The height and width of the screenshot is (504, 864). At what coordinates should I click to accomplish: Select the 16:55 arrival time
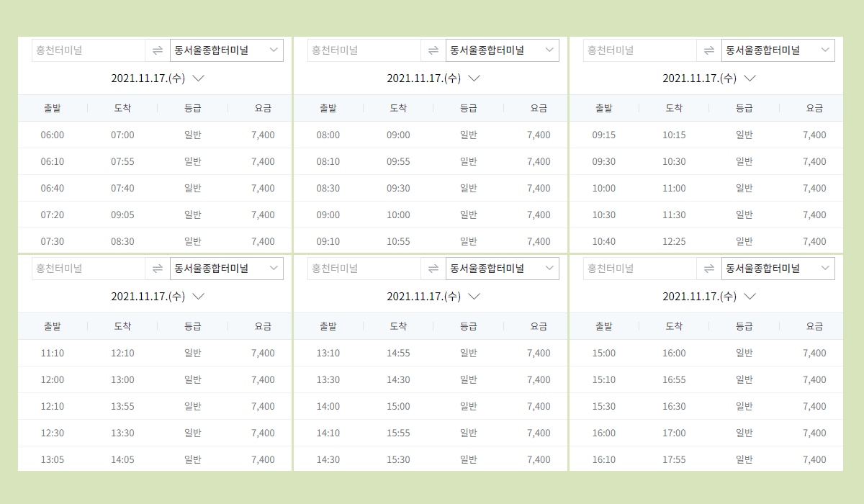tap(674, 380)
